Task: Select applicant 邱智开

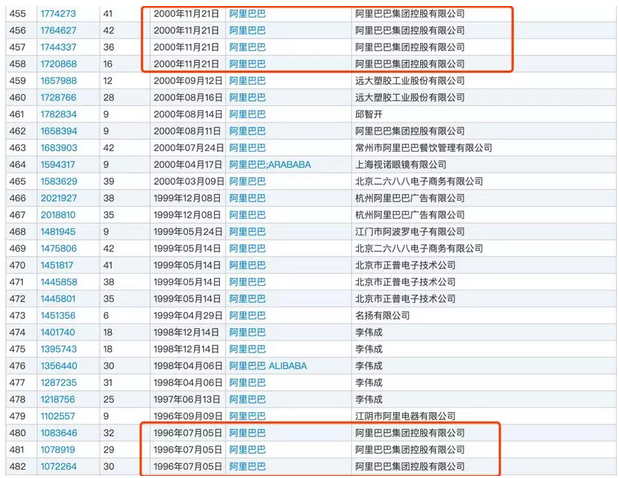Action: 369,114
